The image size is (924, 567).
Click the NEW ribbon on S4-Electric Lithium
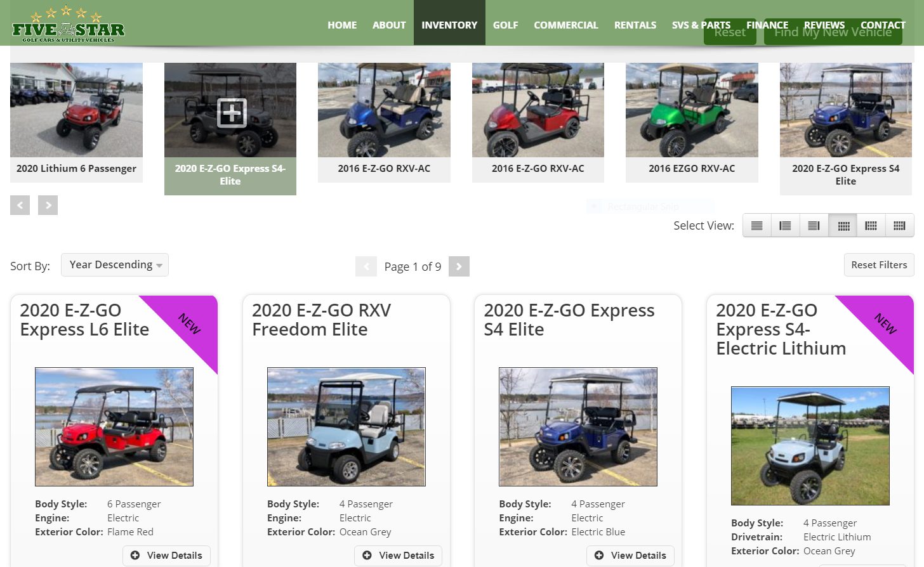coord(885,323)
